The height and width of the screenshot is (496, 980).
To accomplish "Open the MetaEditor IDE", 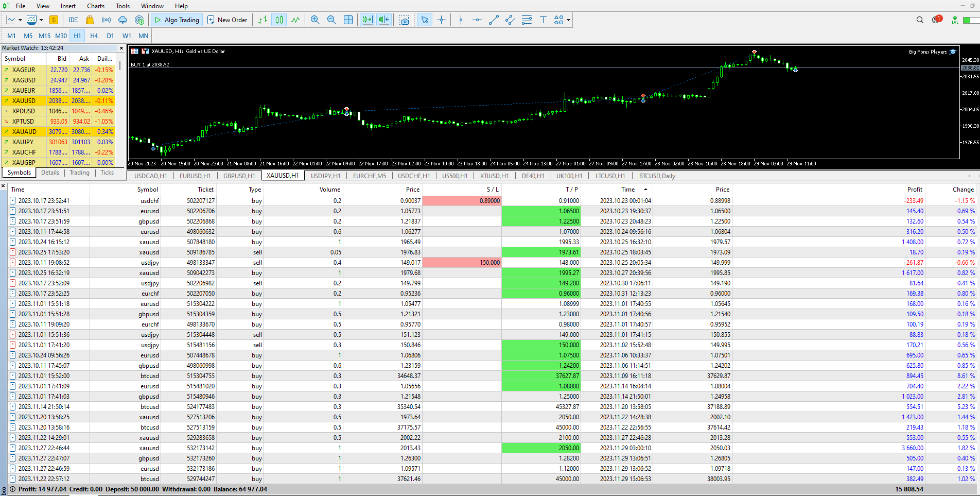I will [x=73, y=20].
